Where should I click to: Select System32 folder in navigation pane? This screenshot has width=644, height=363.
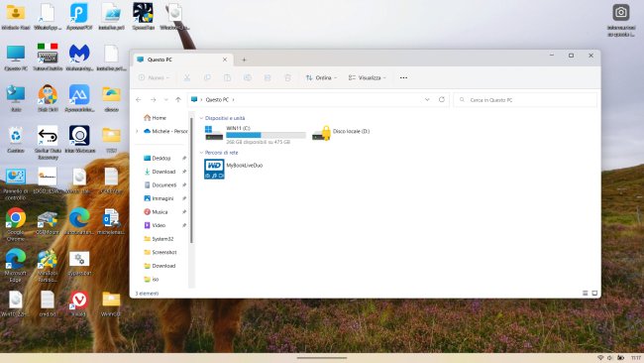pos(159,239)
